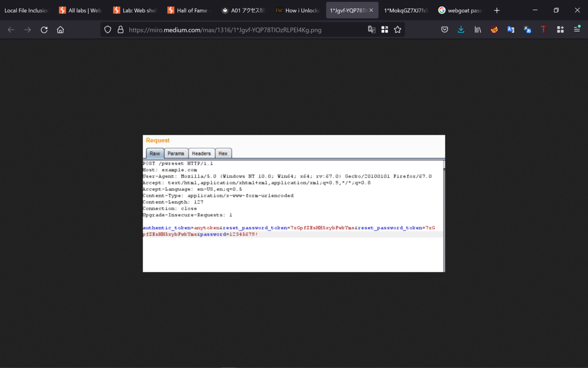The width and height of the screenshot is (588, 368).
Task: Minimize the Firefox window
Action: pos(535,10)
